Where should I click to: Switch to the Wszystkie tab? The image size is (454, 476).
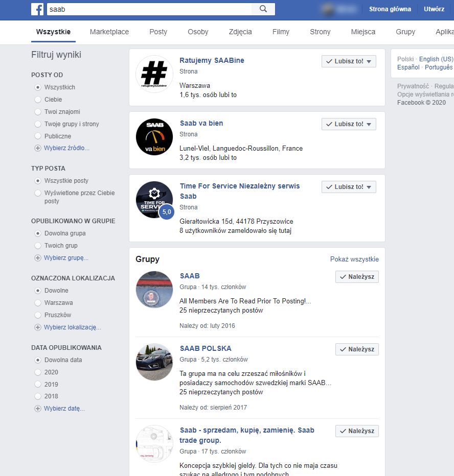(53, 32)
